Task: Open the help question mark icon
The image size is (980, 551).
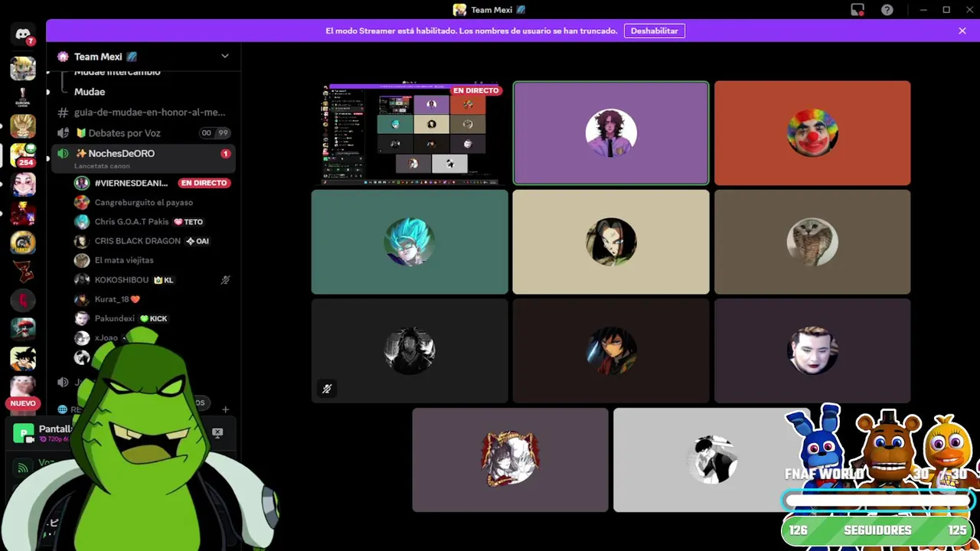Action: pyautogui.click(x=887, y=10)
